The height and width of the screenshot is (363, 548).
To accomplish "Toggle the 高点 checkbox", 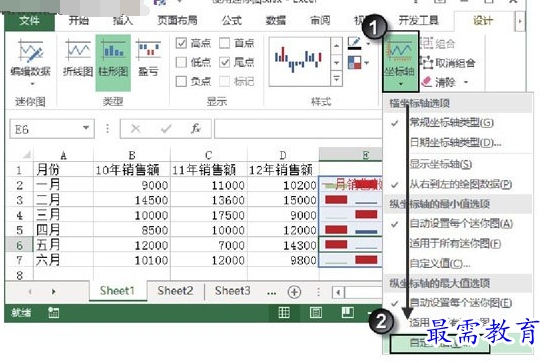I will (x=181, y=43).
